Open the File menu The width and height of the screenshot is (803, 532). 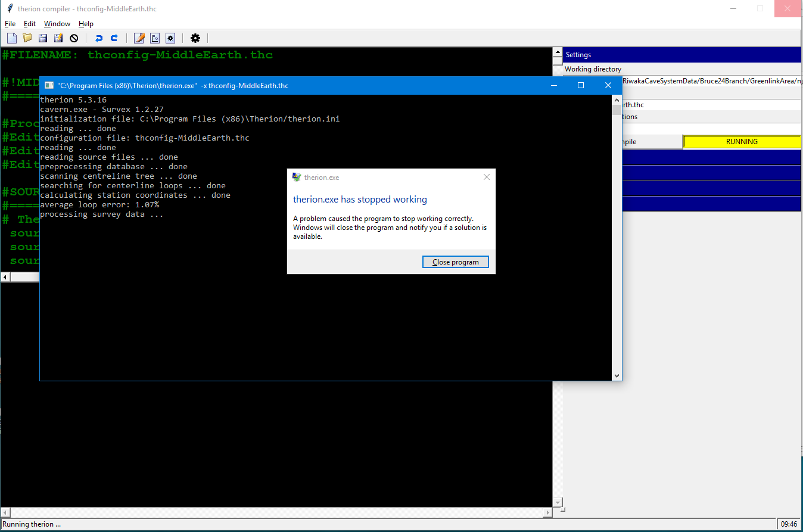(x=10, y=24)
